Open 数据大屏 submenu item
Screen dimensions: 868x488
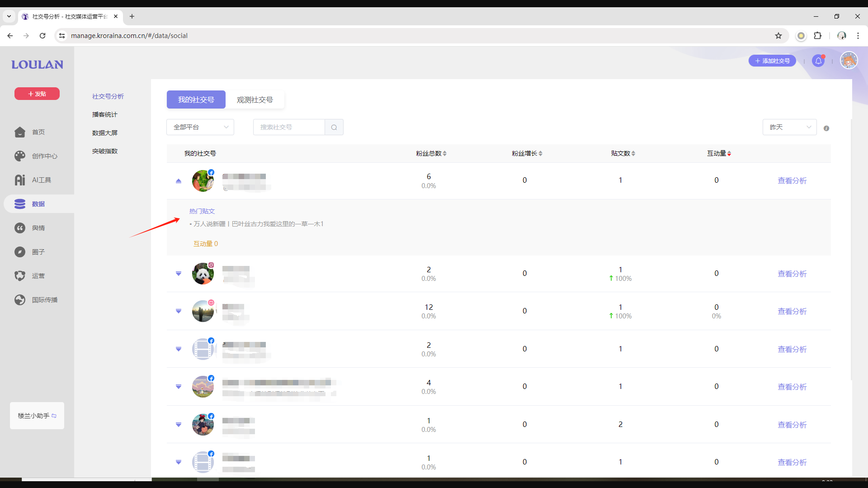[105, 133]
